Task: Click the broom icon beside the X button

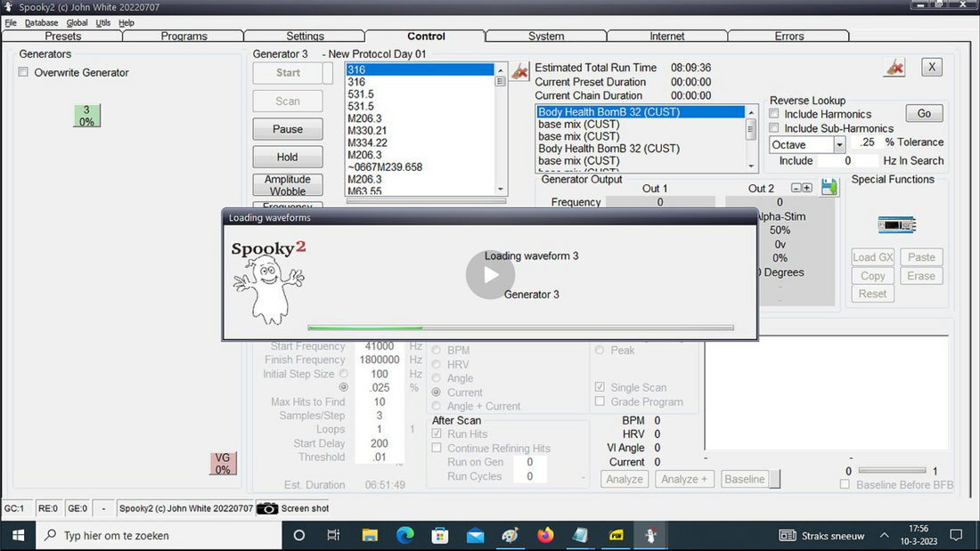Action: click(x=894, y=68)
